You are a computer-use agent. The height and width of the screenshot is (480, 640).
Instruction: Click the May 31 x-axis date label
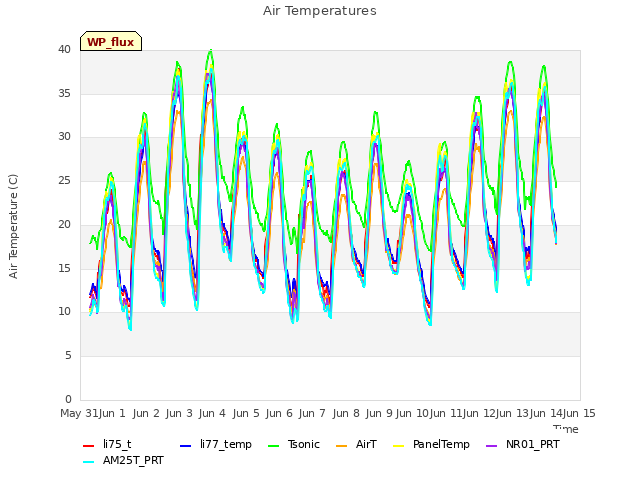pyautogui.click(x=79, y=413)
